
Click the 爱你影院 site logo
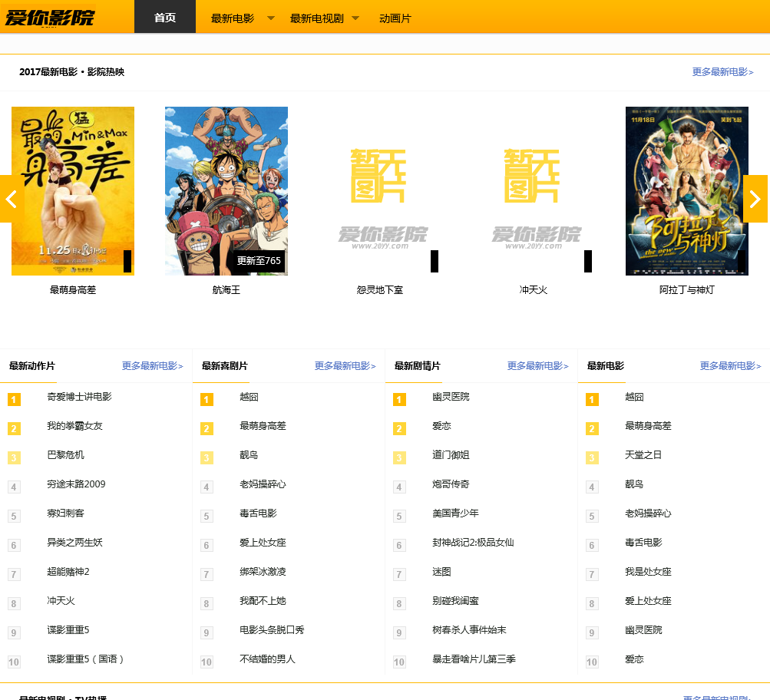[49, 18]
